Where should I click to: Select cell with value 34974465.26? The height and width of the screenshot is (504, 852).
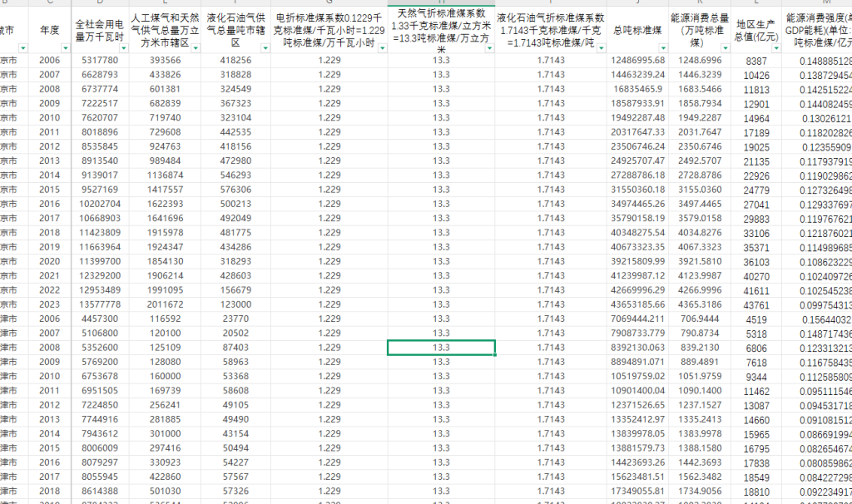click(637, 205)
